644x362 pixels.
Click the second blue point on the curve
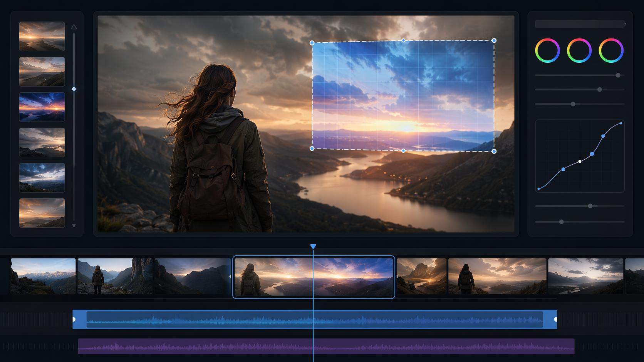point(563,169)
